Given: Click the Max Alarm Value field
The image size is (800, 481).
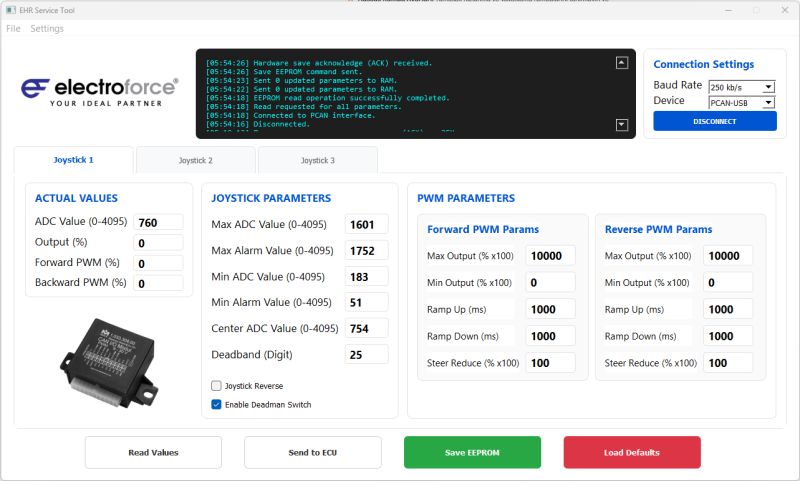Looking at the screenshot, I should [x=366, y=250].
